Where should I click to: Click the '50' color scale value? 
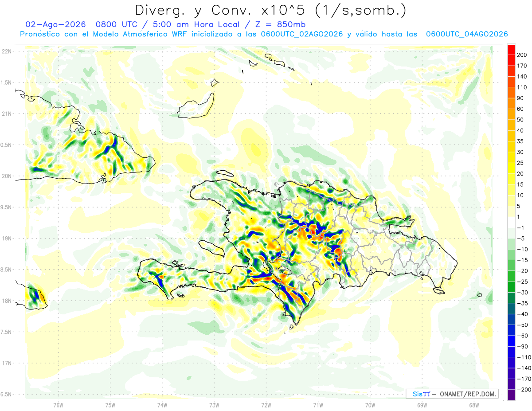pyautogui.click(x=520, y=120)
